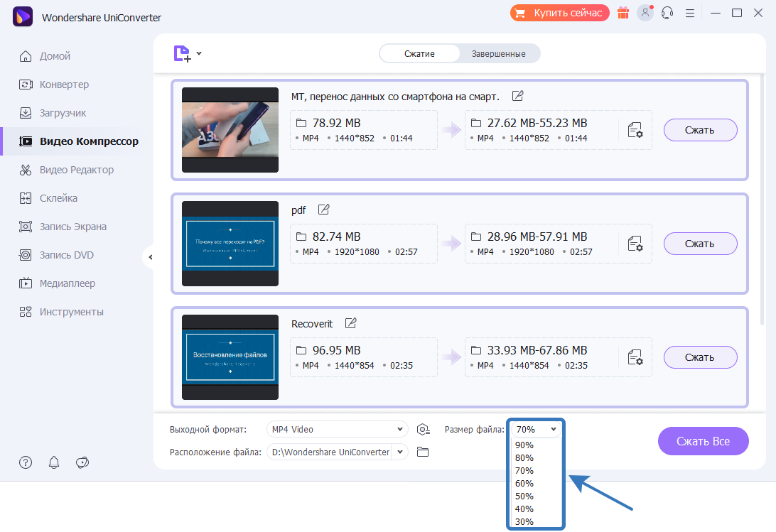Select smartphone transfer video thumbnail
The image size is (776, 532).
(230, 130)
